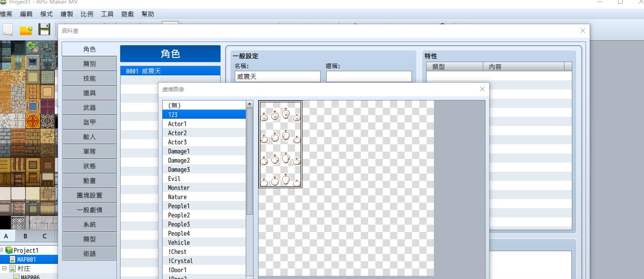Select Nature in the image list
Image resolution: width=644 pixels, height=279 pixels.
[x=204, y=197]
